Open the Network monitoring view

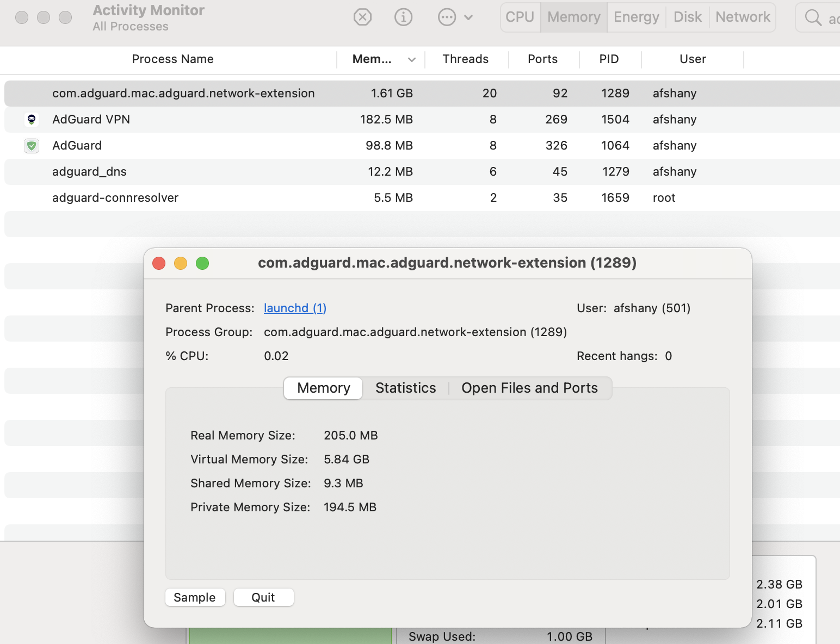point(742,17)
